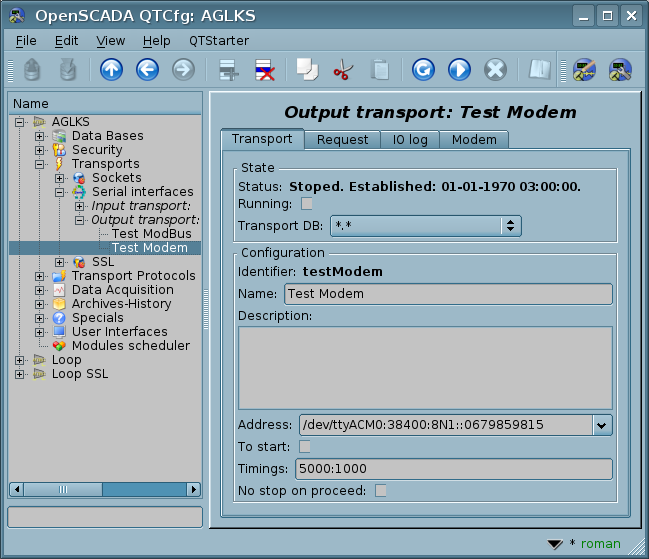Select the Loop station in tree
The image size is (649, 559).
66,360
